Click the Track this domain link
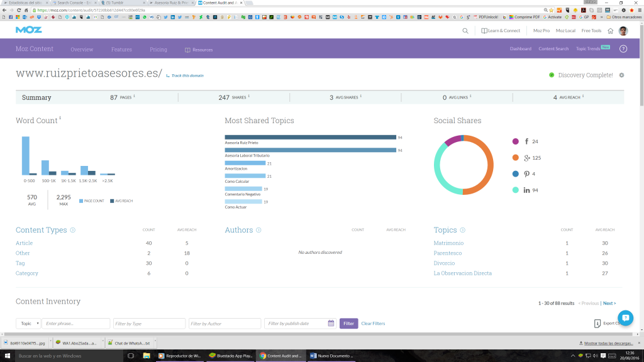This screenshot has height=362, width=644. 186,76
